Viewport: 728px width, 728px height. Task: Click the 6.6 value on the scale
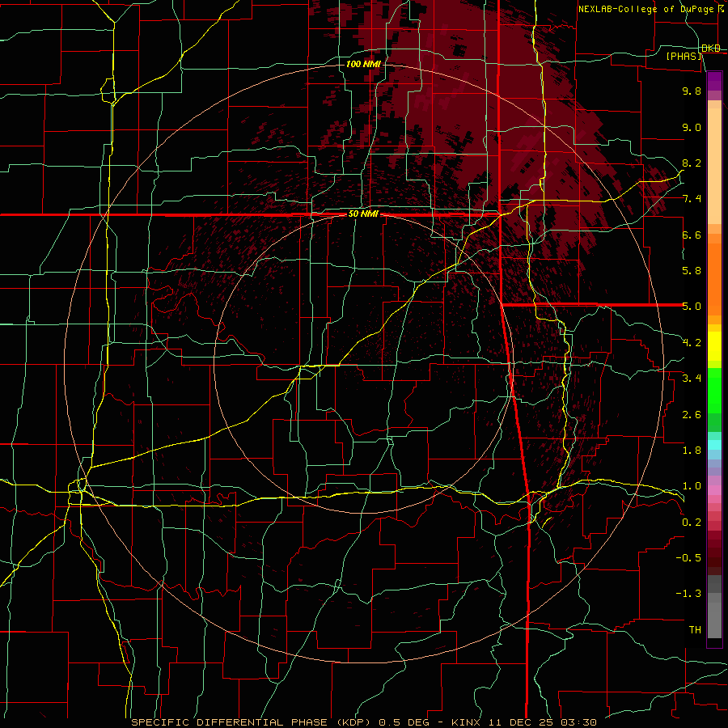pyautogui.click(x=692, y=235)
